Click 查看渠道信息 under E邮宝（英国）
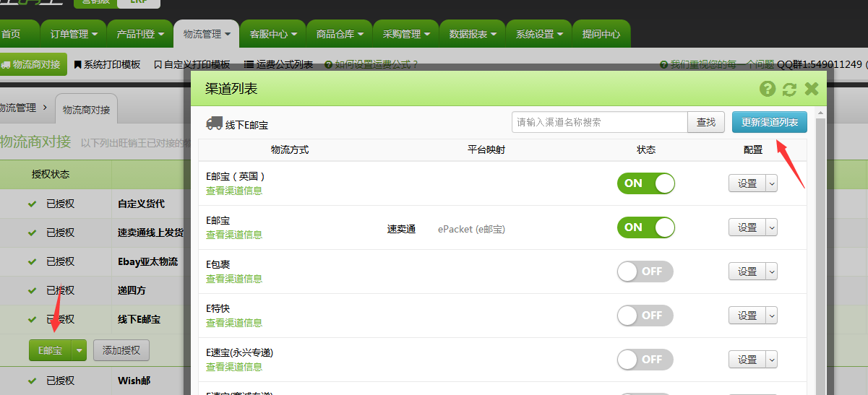868x395 pixels. tap(234, 191)
